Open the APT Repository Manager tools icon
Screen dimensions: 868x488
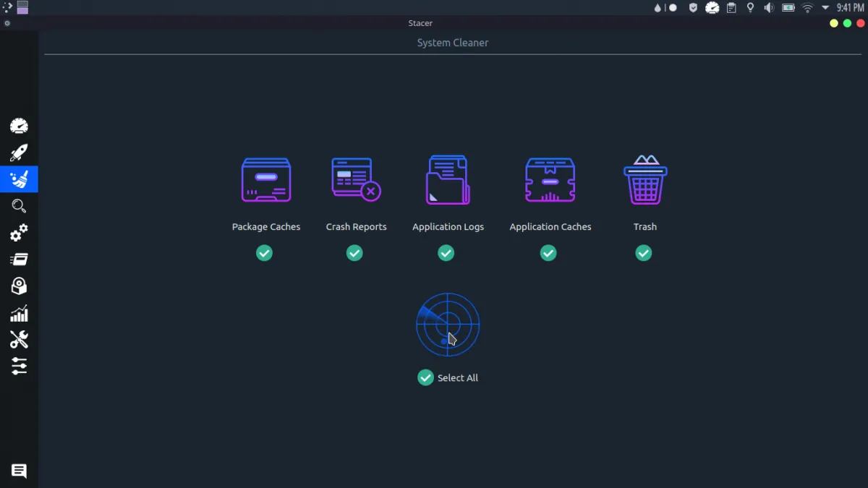19,339
